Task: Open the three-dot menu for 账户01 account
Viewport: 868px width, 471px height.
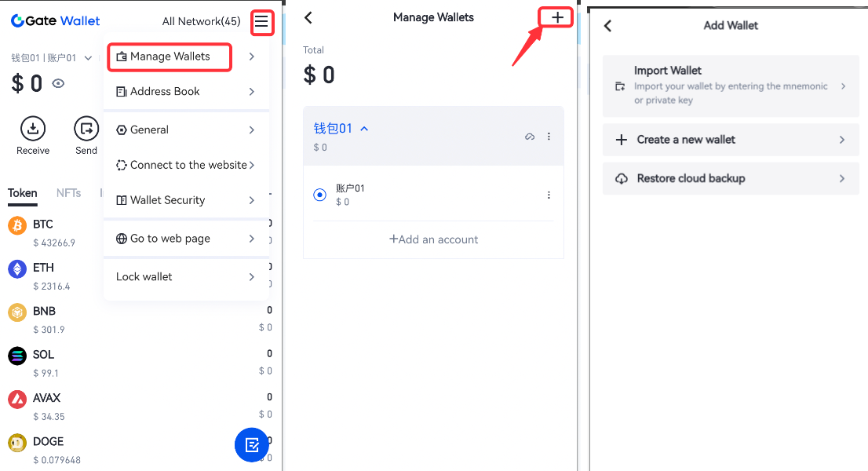Action: point(549,195)
